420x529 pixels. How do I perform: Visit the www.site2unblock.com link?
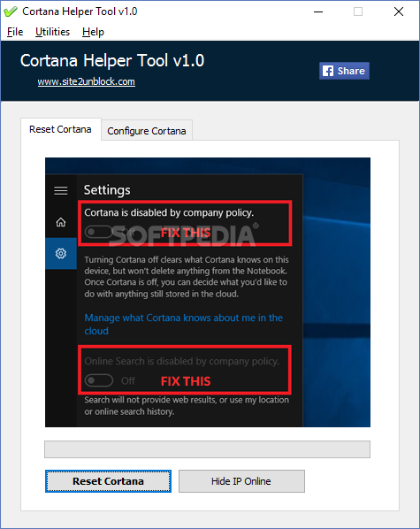87,81
